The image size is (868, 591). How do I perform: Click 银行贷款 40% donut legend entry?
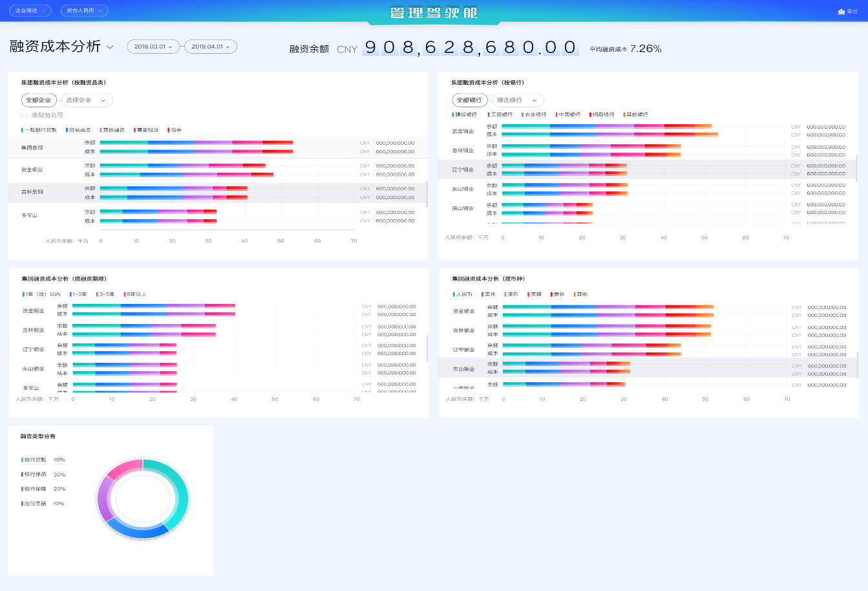coord(43,460)
